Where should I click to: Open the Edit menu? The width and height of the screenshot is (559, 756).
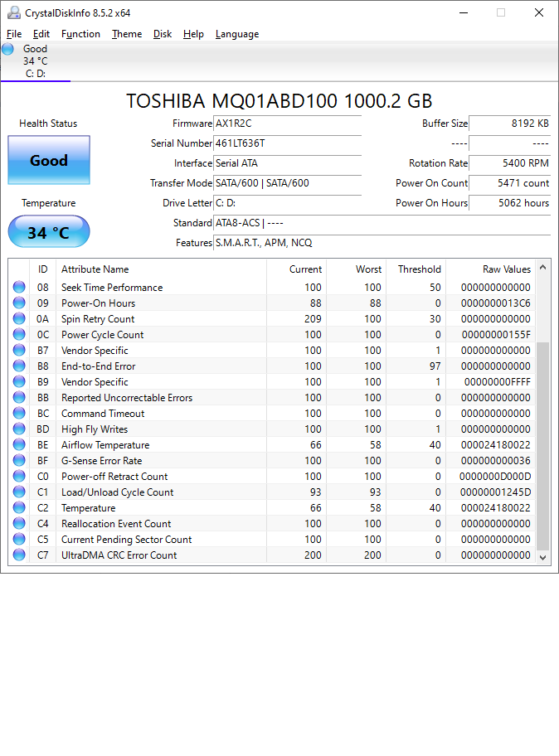point(41,34)
